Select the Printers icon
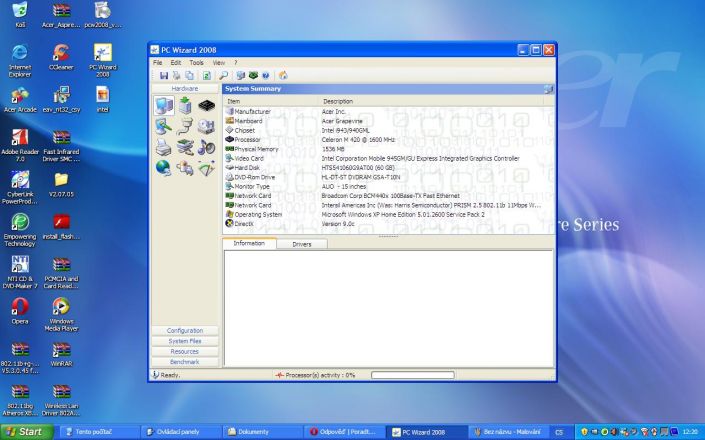The image size is (705, 440). pos(164,147)
